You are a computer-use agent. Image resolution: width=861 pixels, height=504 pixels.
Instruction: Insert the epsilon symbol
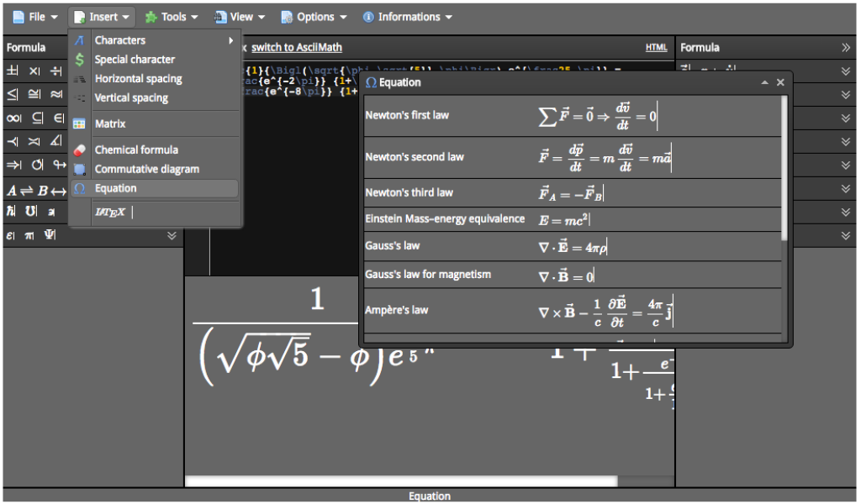(x=9, y=236)
